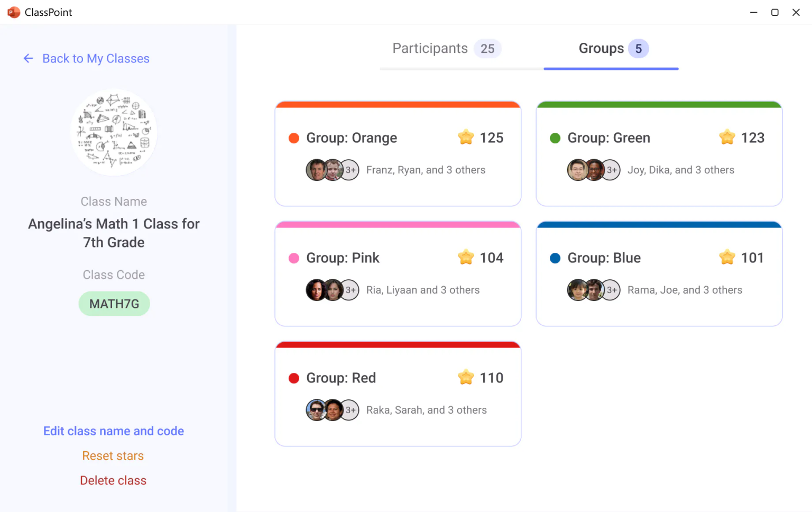Screen dimensions: 812x512
Task: Expand the 3+ members overflow in Group Red
Action: pos(350,410)
